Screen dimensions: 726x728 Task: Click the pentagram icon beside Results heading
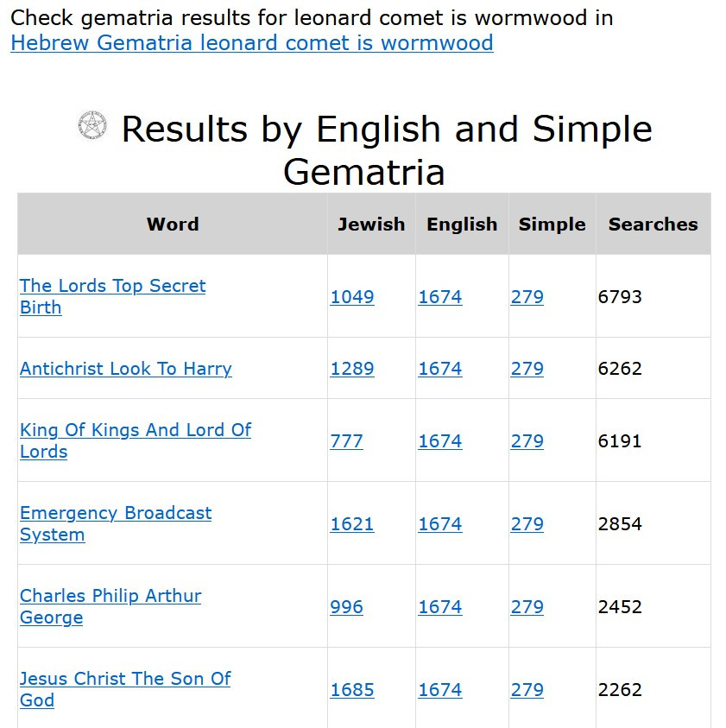pyautogui.click(x=92, y=126)
